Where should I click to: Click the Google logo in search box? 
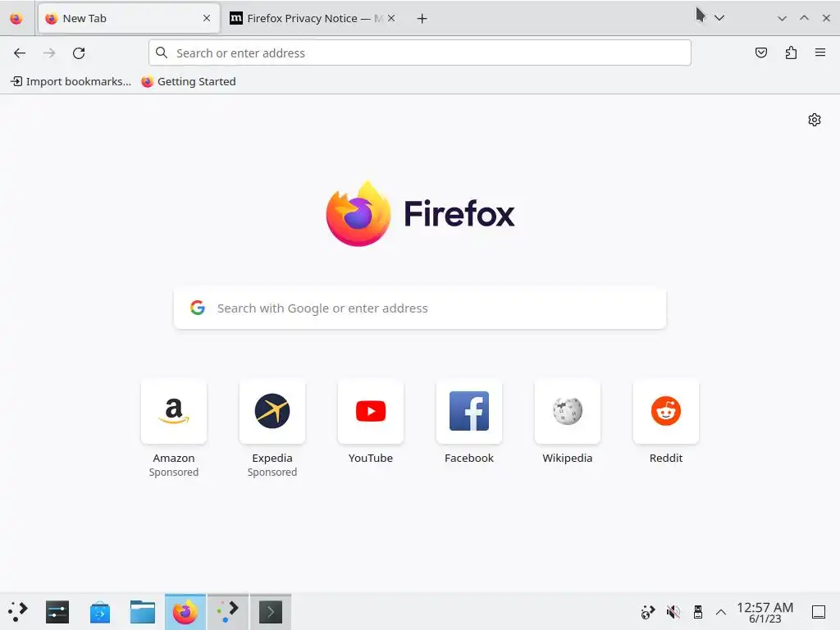pyautogui.click(x=198, y=308)
